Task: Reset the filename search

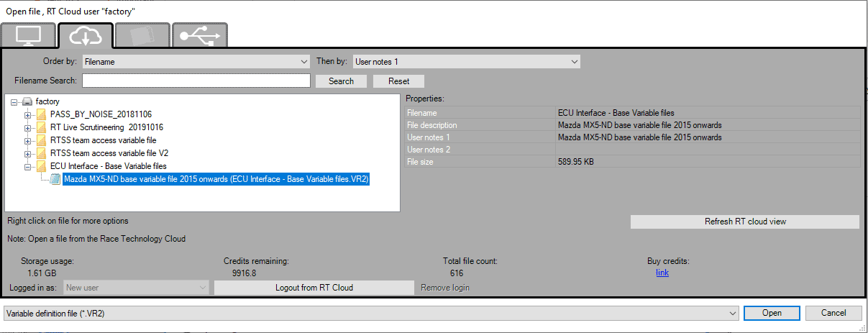Action: point(398,81)
